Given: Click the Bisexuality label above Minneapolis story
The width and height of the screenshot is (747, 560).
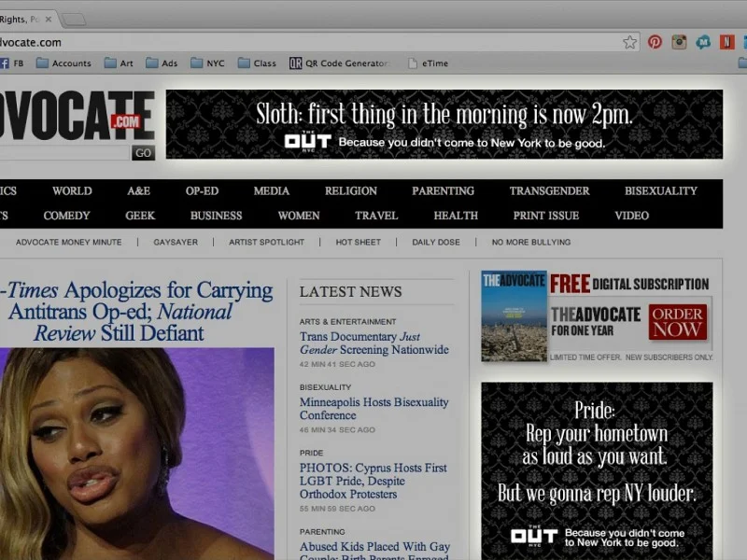Looking at the screenshot, I should click(325, 387).
